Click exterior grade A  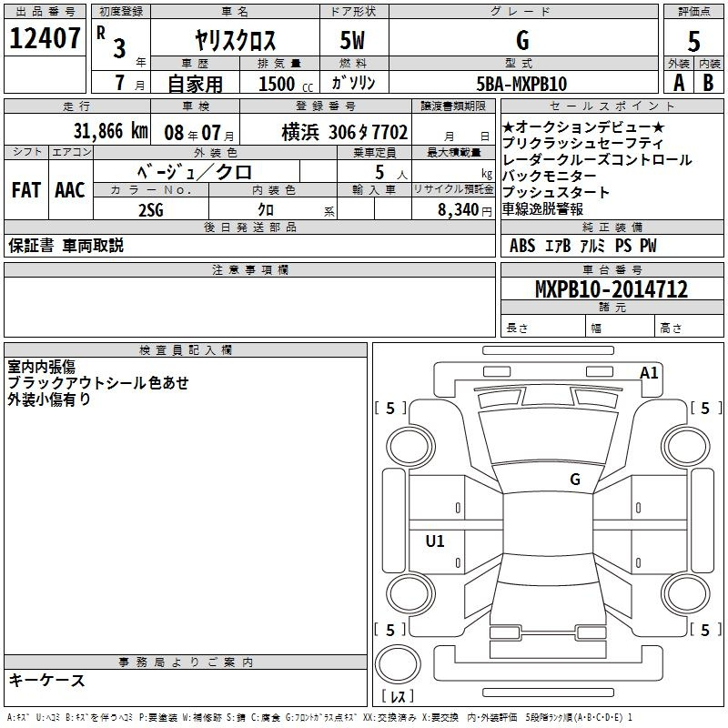(679, 83)
